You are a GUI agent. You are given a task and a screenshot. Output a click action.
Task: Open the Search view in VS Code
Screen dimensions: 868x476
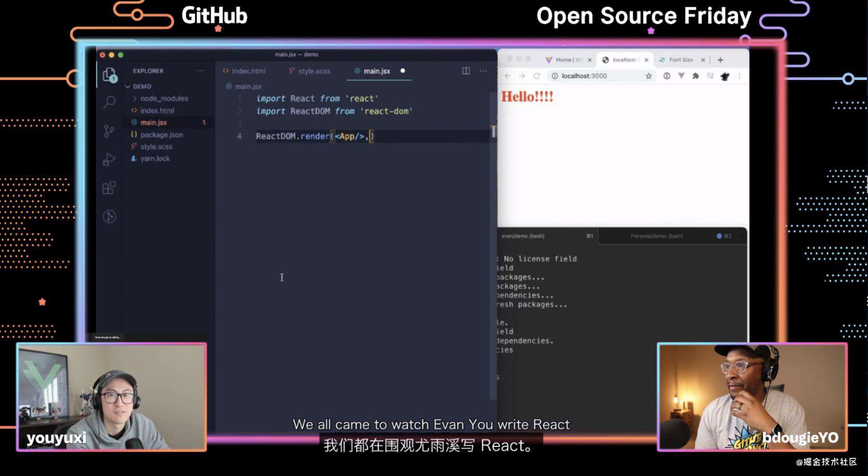coord(109,102)
